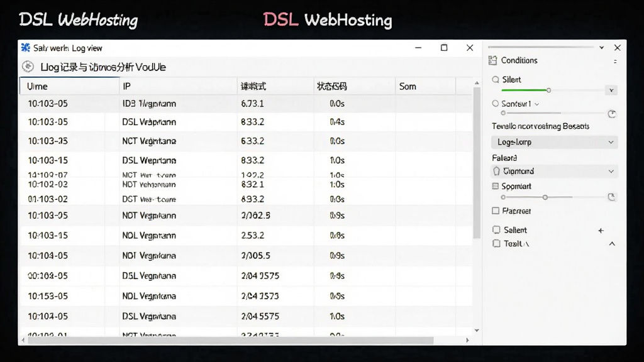This screenshot has height=362, width=644.
Task: Expand the Sontewr 1 chevron
Action: [537, 104]
